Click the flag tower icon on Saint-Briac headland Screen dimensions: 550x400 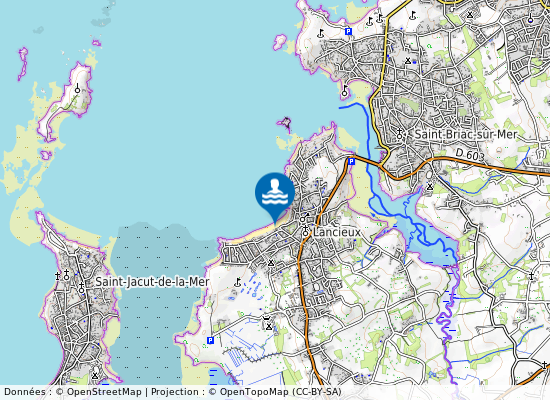point(345,91)
